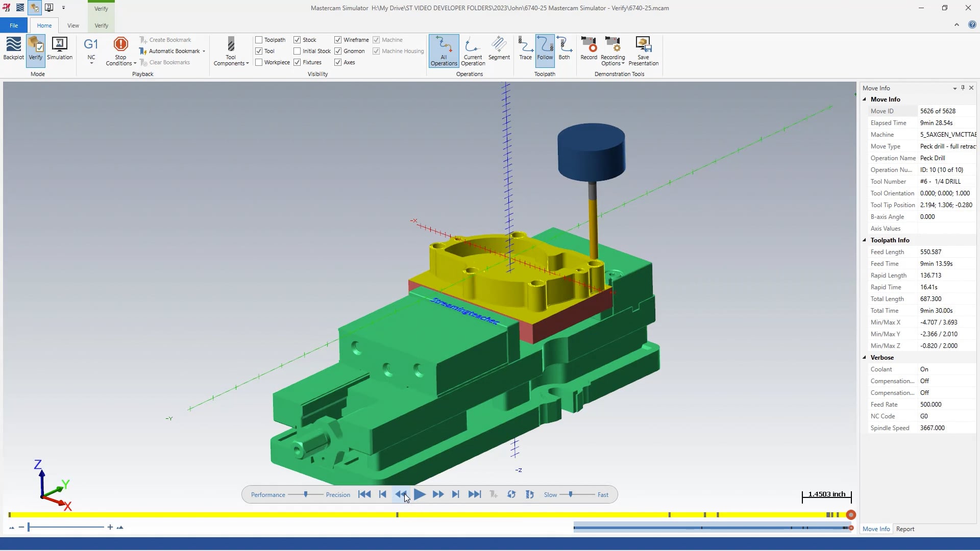Expand the Verbose section details

coord(865,357)
